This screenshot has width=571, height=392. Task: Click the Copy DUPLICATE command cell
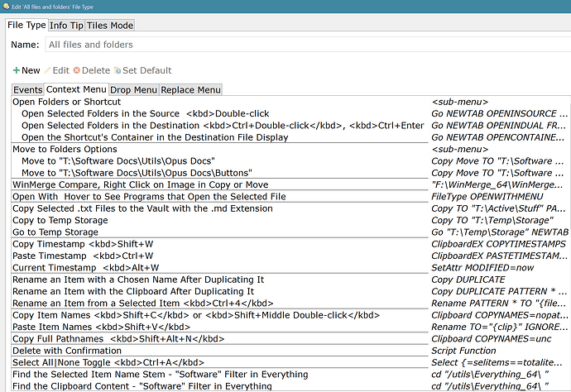pos(468,280)
